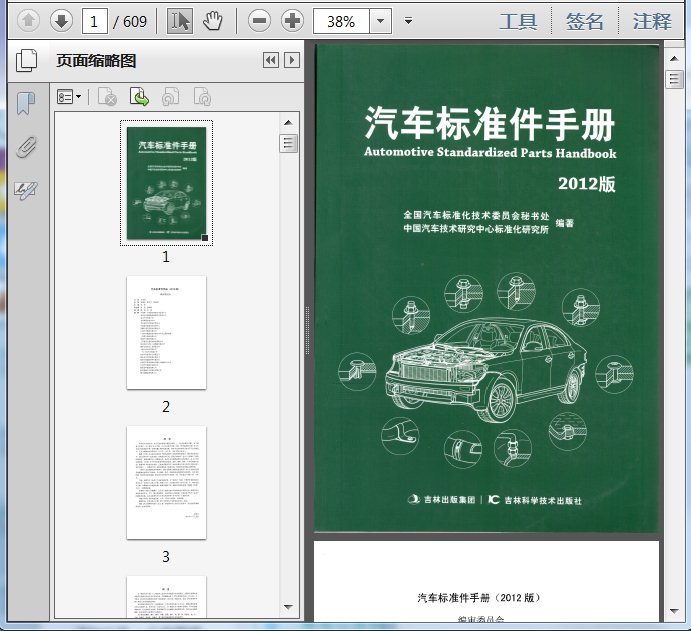Click page label 1 under thumbnail
This screenshot has height=631, width=691.
tap(166, 256)
